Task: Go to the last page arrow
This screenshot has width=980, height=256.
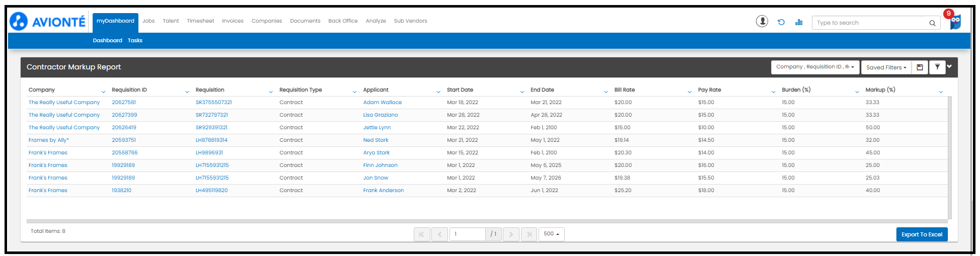Action: pyautogui.click(x=529, y=234)
